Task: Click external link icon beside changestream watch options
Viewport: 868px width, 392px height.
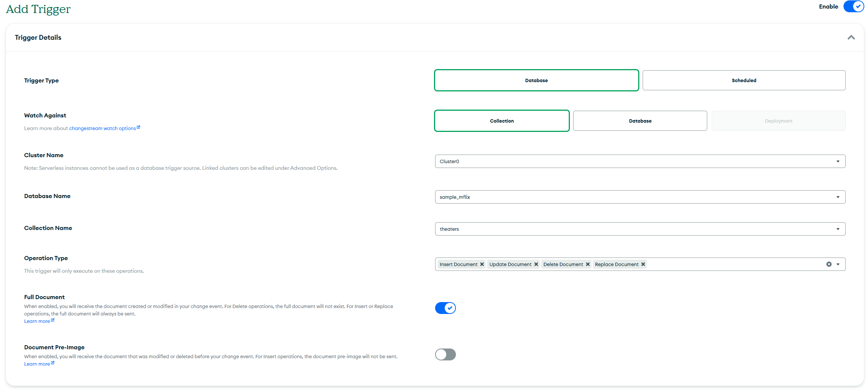Action: pos(138,127)
